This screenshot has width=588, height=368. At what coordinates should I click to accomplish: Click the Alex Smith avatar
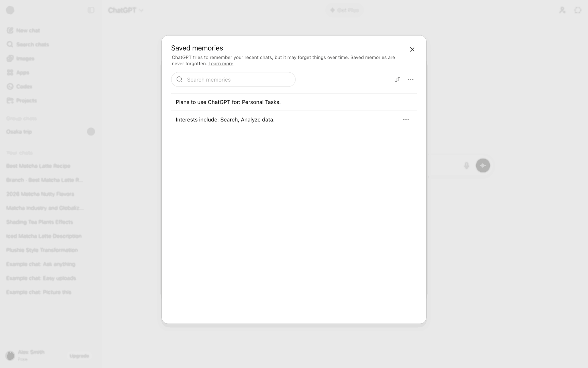[10, 355]
